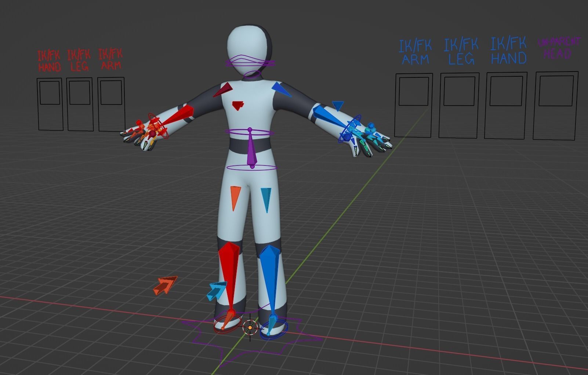Click slider handle under red IK/FK ARM

pyautogui.click(x=111, y=92)
